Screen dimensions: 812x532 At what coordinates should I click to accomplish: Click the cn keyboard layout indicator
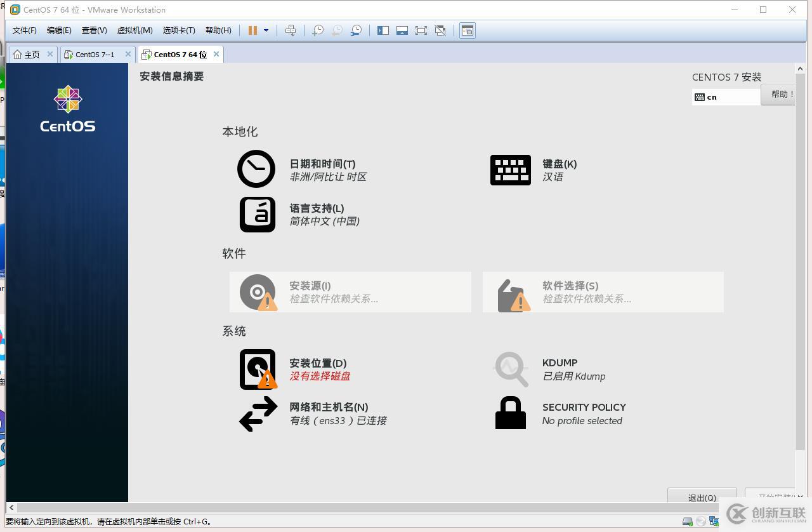[726, 97]
